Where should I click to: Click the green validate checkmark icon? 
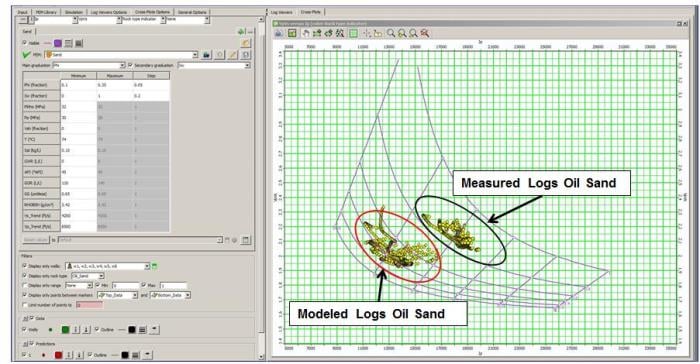click(x=26, y=54)
